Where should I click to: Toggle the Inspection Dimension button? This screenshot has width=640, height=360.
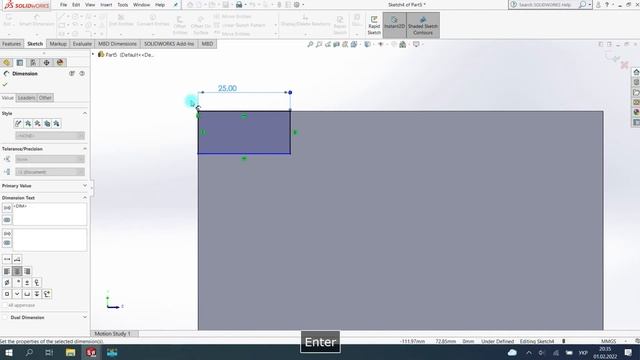pos(7,220)
